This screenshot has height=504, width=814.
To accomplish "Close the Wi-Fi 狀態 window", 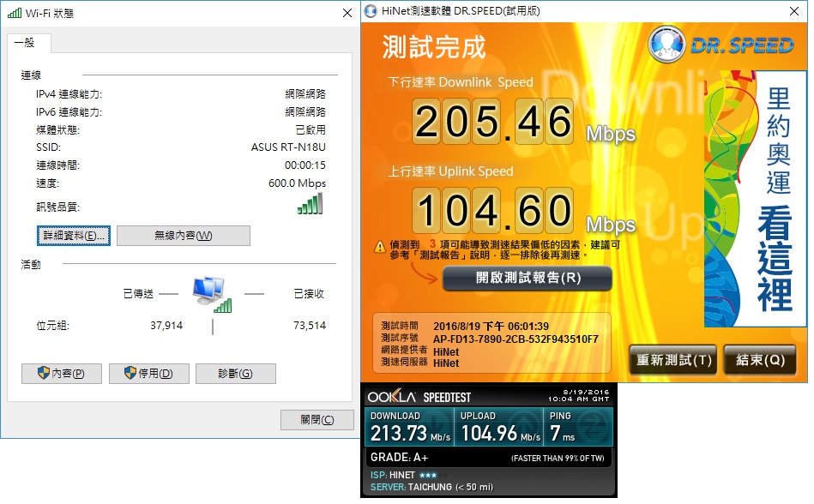I will tap(347, 13).
